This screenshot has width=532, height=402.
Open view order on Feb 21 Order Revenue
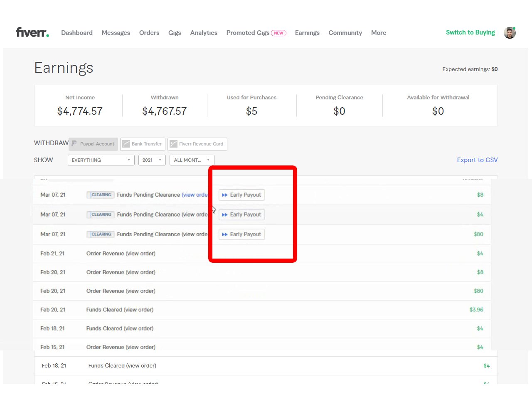pos(140,254)
